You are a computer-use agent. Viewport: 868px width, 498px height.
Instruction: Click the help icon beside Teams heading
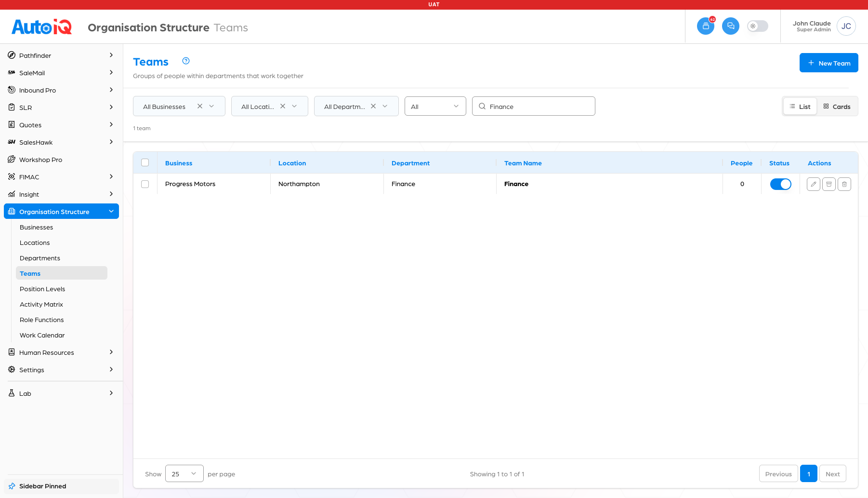186,61
